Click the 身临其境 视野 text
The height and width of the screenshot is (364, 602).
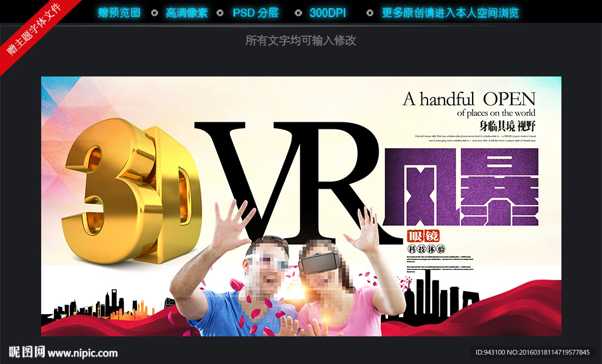(507, 126)
